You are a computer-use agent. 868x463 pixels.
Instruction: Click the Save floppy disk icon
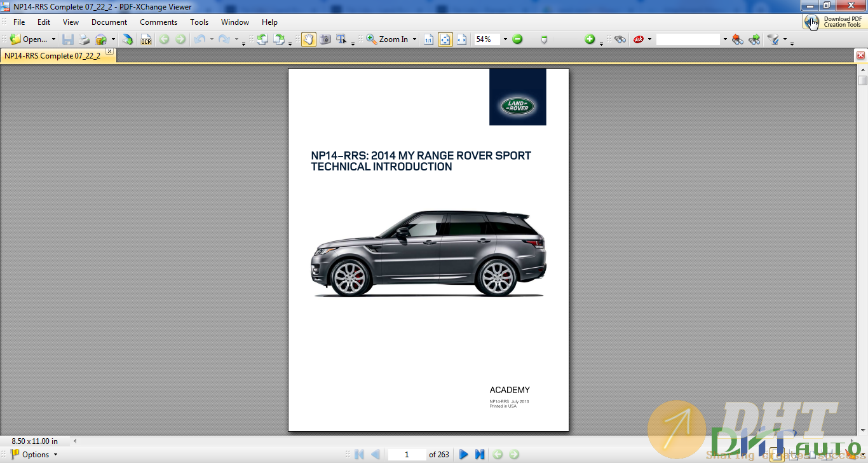[68, 39]
